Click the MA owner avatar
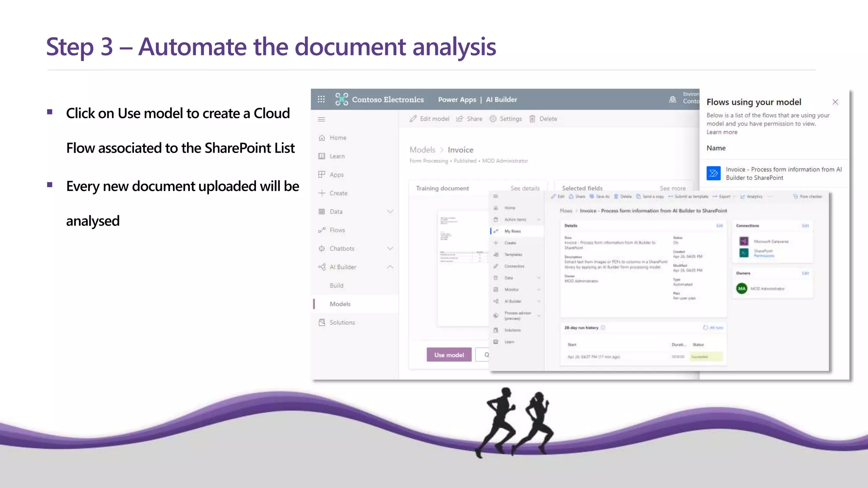This screenshot has height=488, width=868. point(742,288)
